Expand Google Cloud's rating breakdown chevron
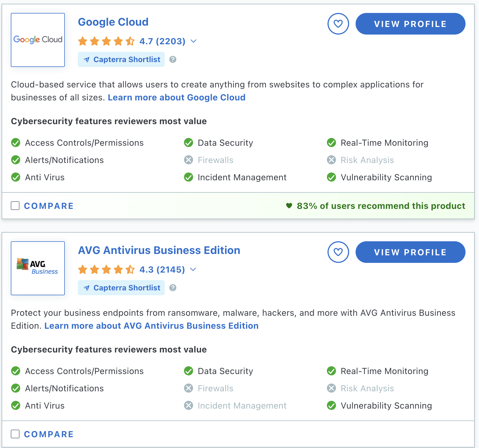Image resolution: width=479 pixels, height=448 pixels. coord(193,41)
